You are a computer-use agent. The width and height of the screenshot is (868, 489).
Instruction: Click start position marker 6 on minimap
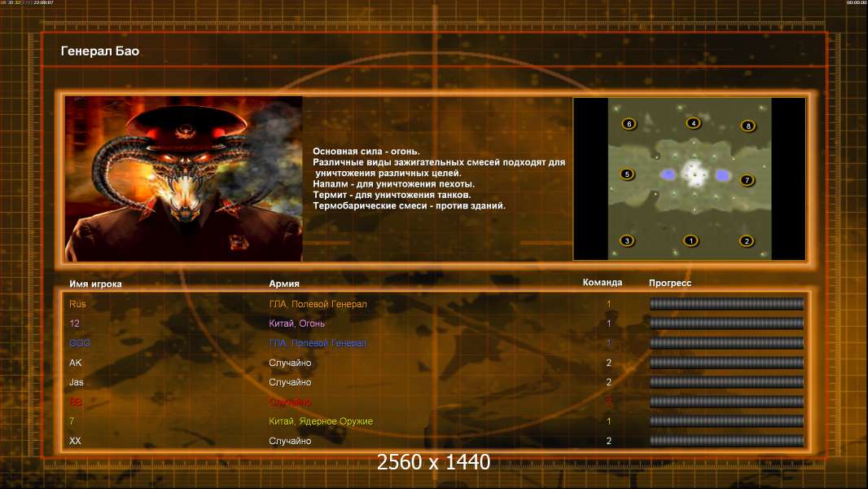[629, 124]
